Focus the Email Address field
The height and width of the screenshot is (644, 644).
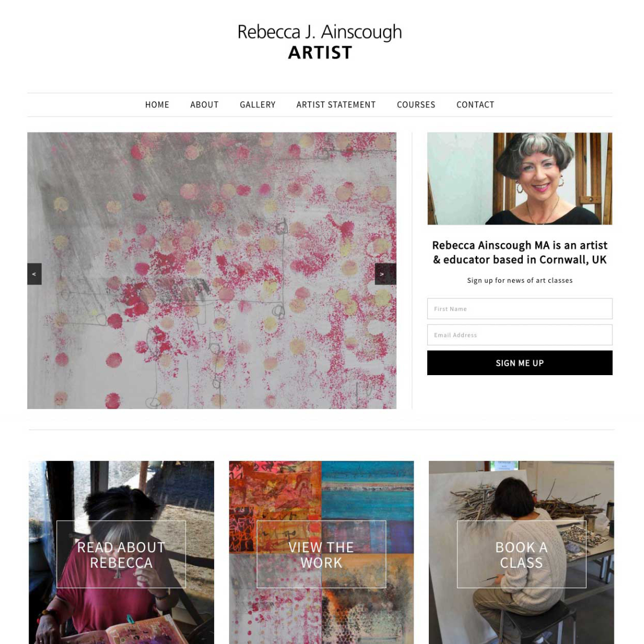pos(519,335)
